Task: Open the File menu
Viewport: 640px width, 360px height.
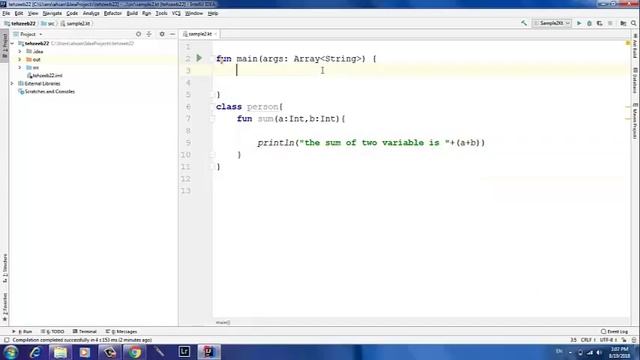Action: pos(6,13)
